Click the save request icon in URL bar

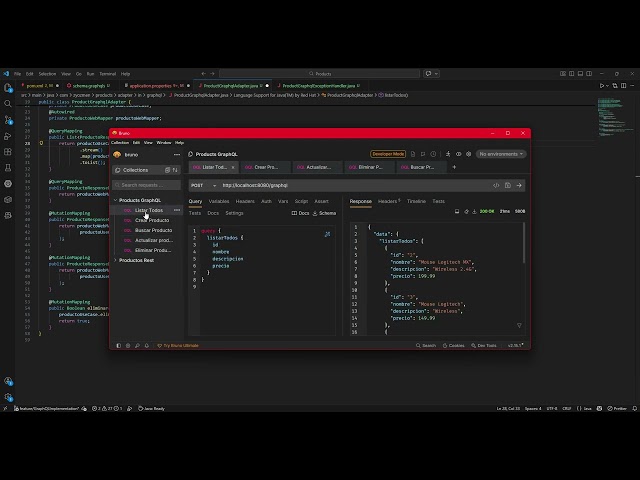coord(507,185)
